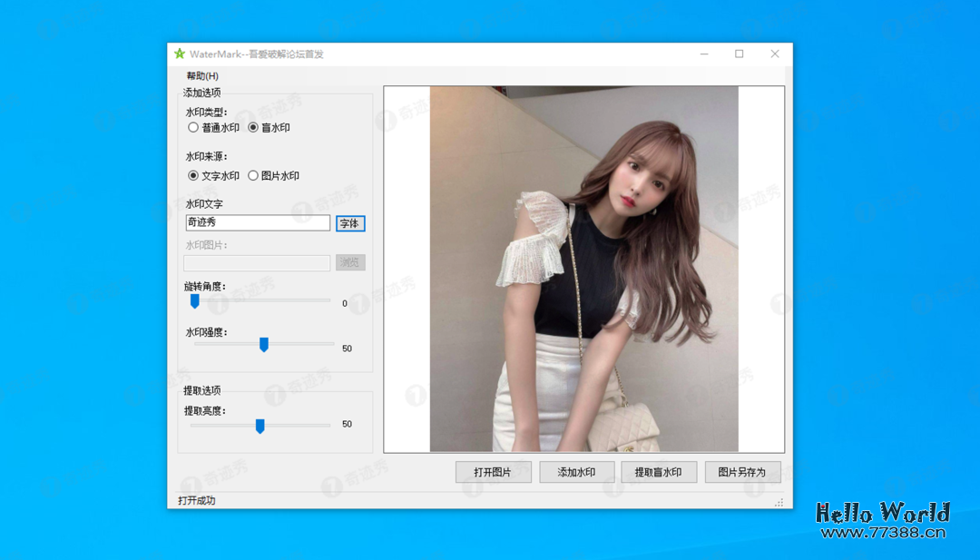Choose 文字水印 as watermark source
The width and height of the screenshot is (980, 560).
pyautogui.click(x=193, y=176)
